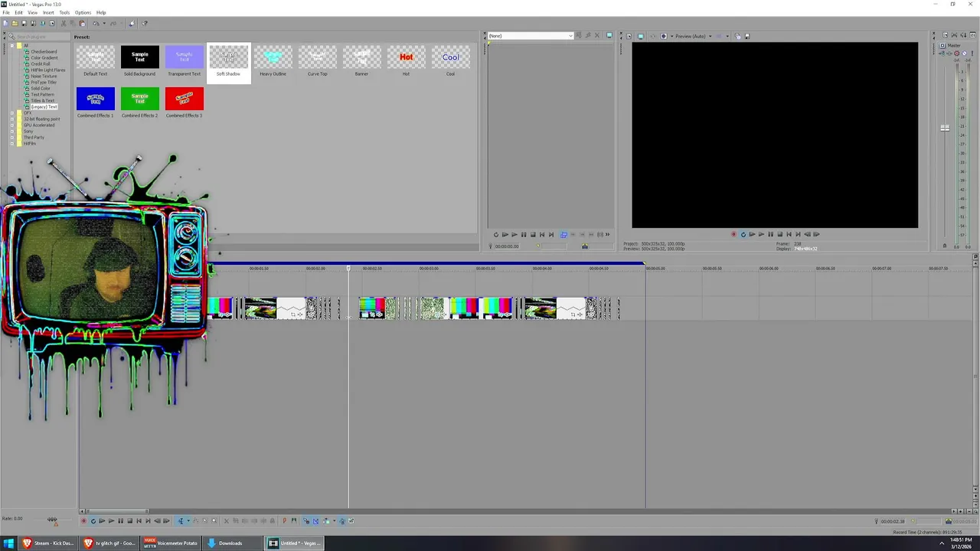980x551 pixels.
Task: Open the View menu
Action: click(33, 12)
